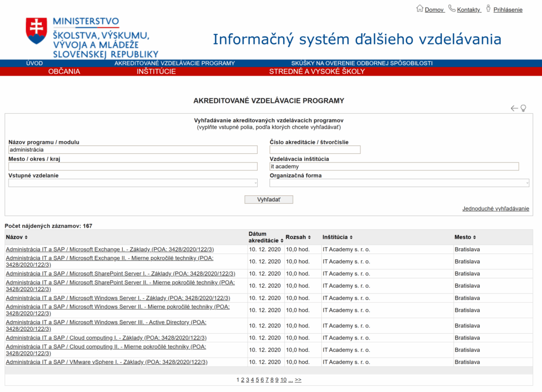This screenshot has height=392, width=542.
Task: Click the house icon beside Domov
Action: pyautogui.click(x=420, y=8)
